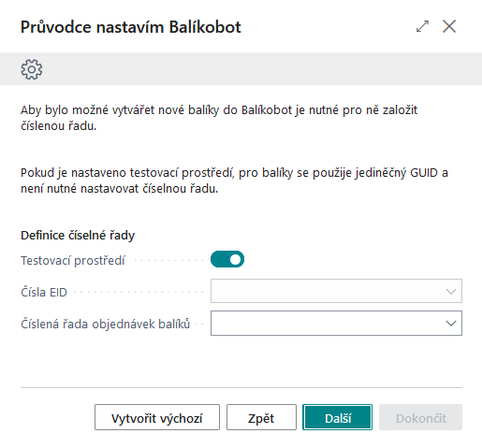
Task: Toggle the Testovací prostředí switch
Action: click(x=227, y=259)
